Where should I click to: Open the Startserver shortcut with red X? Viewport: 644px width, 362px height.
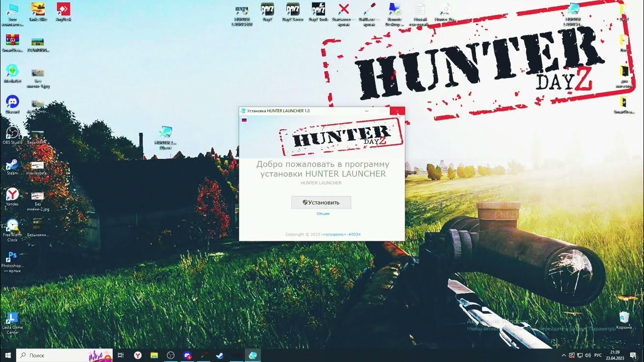[x=344, y=14]
